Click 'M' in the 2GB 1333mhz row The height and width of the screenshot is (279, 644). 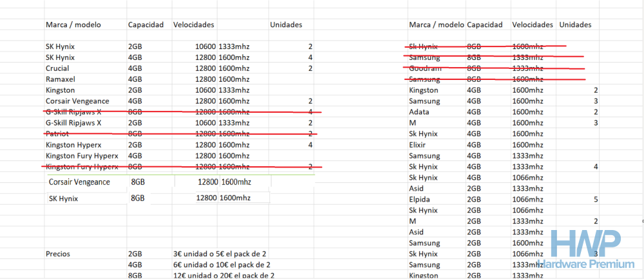click(x=413, y=221)
